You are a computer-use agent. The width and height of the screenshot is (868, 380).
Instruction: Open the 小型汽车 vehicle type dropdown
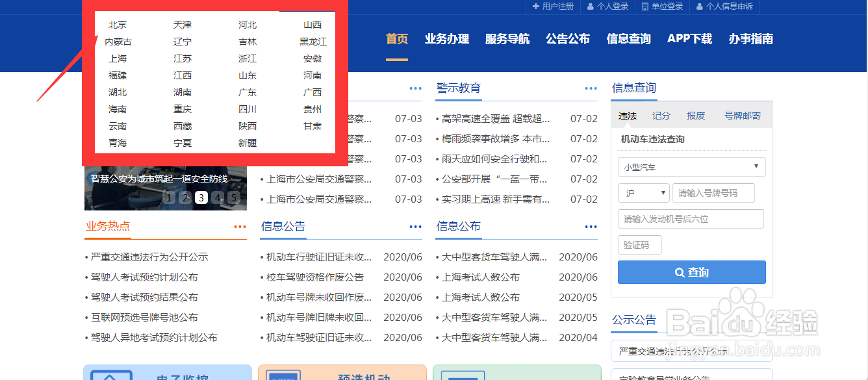pos(691,167)
